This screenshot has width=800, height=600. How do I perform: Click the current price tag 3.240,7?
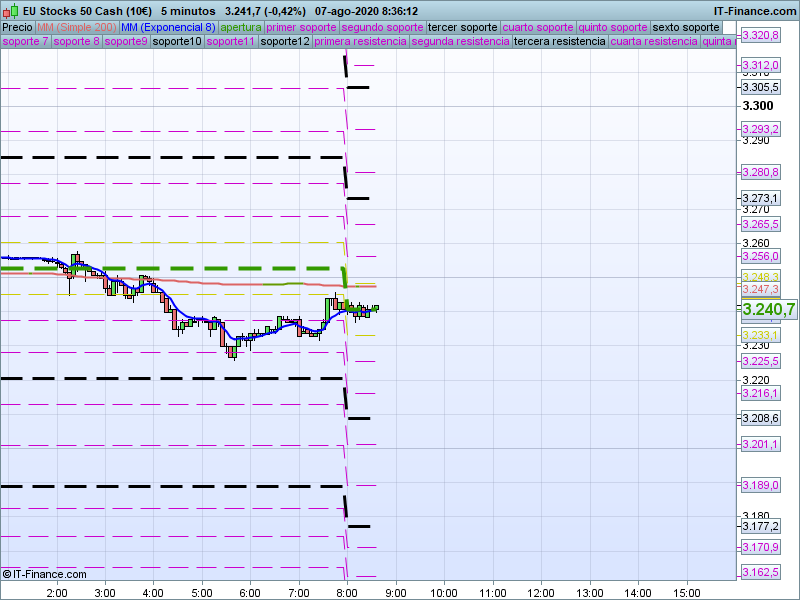pos(769,310)
